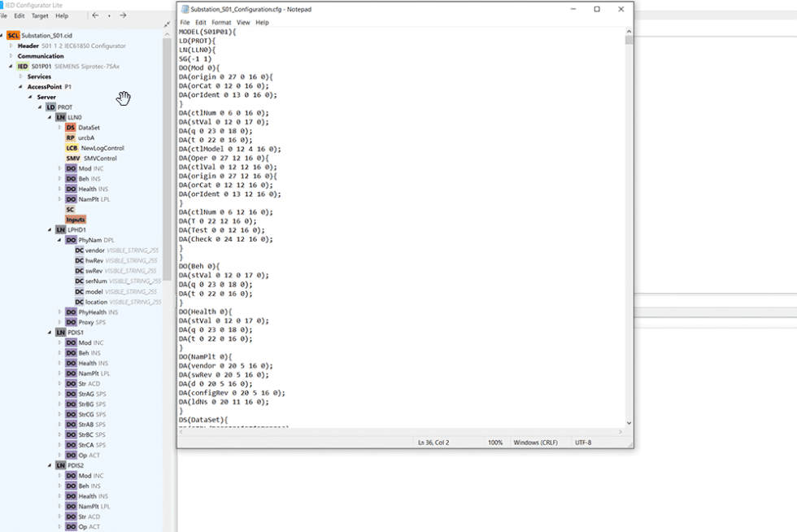Click the forward navigation arrow
Viewport: 797px width, 532px height.
coord(123,15)
